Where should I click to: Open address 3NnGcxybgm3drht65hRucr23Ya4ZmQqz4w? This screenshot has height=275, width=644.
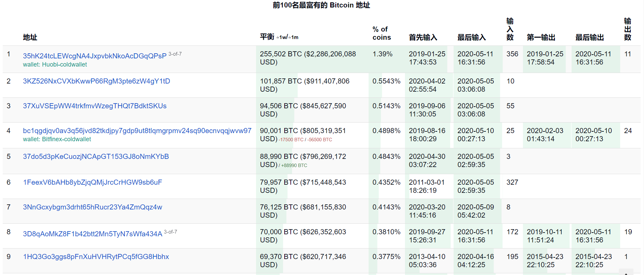(x=92, y=207)
